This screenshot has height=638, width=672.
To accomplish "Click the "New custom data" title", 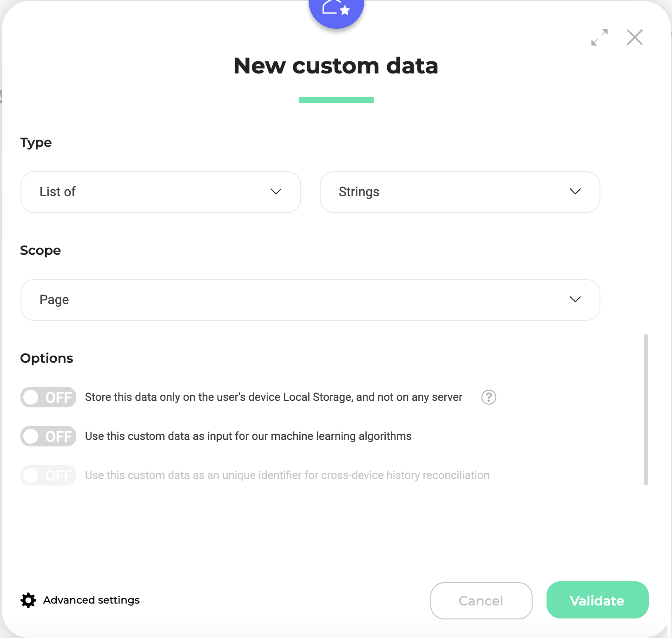I will click(336, 66).
